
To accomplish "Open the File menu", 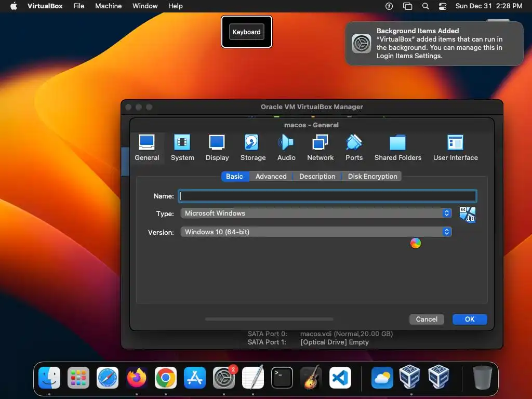I will click(x=79, y=6).
